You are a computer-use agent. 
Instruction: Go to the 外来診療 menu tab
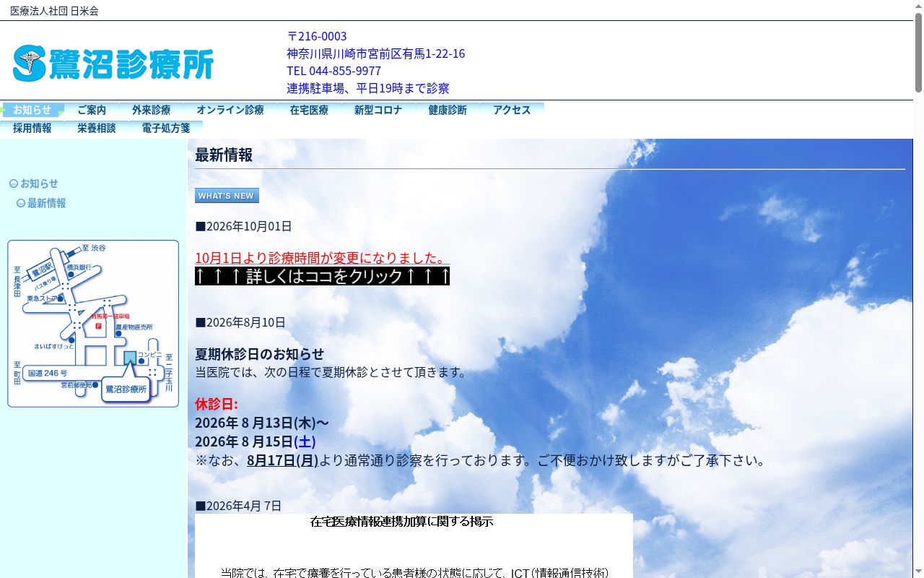(x=152, y=111)
